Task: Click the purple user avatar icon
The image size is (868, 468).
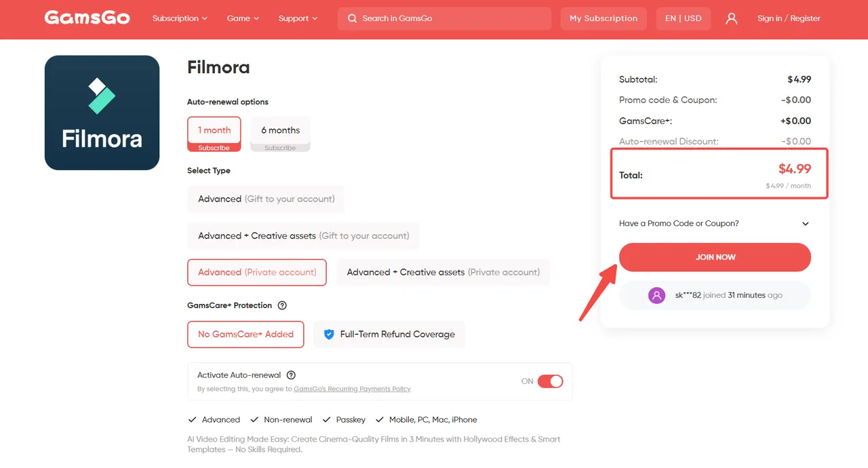Action: (656, 295)
